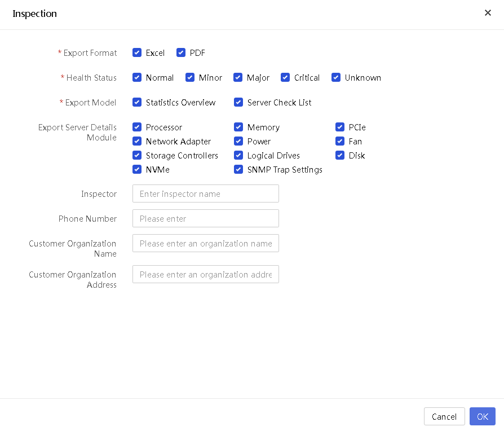The height and width of the screenshot is (431, 504).
Task: Toggle the SNMP Trap Settings checkbox
Action: [238, 169]
